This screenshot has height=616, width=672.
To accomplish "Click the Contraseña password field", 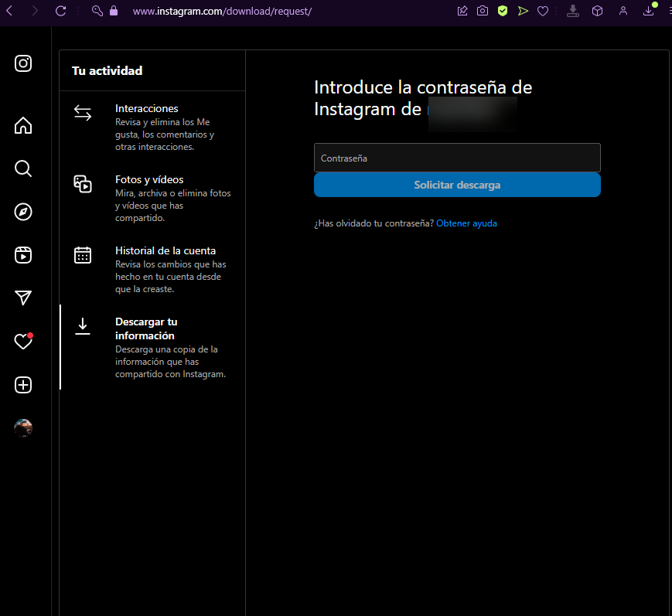I will point(457,158).
